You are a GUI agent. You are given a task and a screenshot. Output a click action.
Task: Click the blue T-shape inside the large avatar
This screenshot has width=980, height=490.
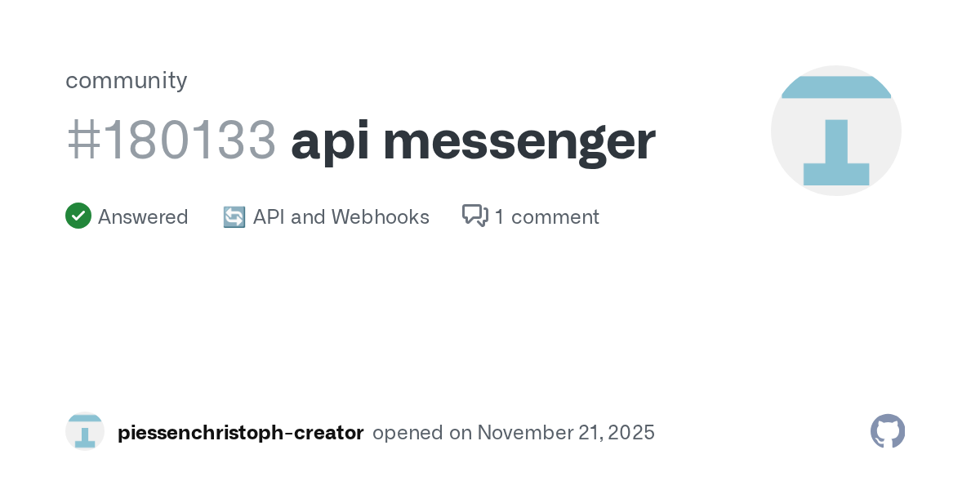tap(836, 151)
